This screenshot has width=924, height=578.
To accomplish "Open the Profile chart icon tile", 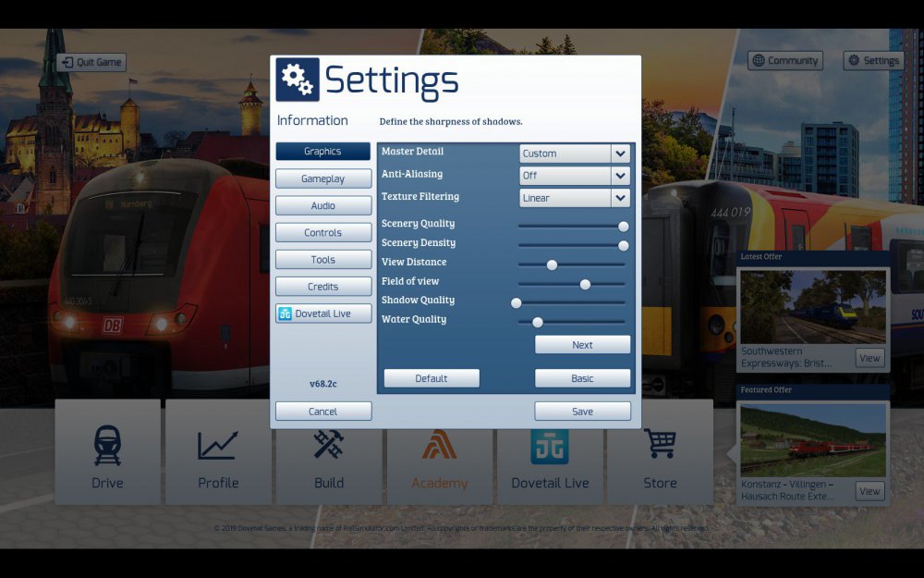I will coord(218,453).
